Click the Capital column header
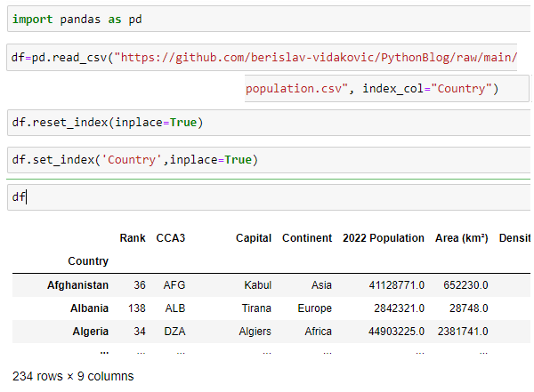This screenshot has width=534, height=392. 254,238
